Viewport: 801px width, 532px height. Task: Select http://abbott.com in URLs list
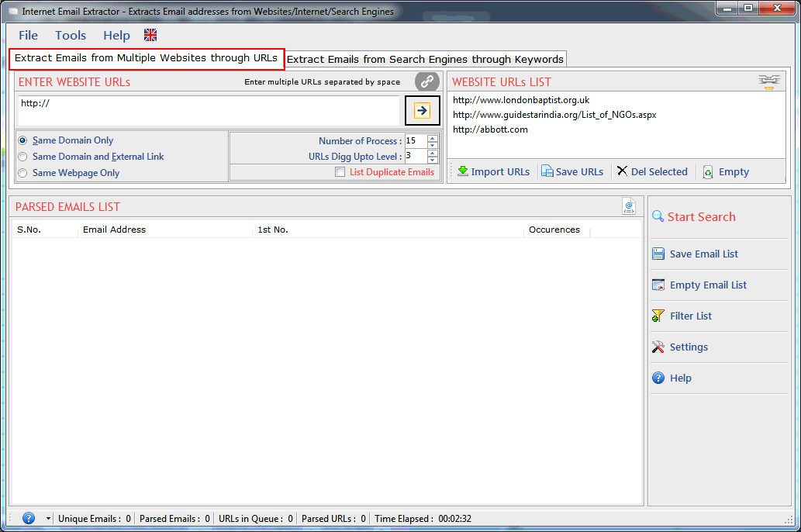coord(490,130)
